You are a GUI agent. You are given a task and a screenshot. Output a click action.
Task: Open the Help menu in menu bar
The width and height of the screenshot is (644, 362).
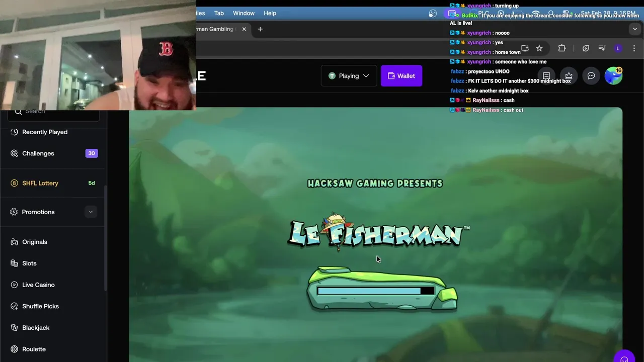[x=270, y=13]
